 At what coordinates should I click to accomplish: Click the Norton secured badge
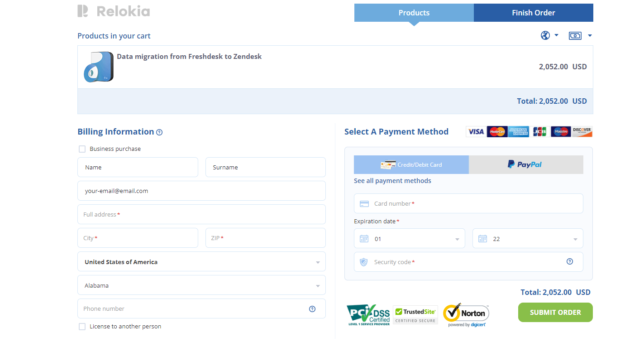pos(466,315)
